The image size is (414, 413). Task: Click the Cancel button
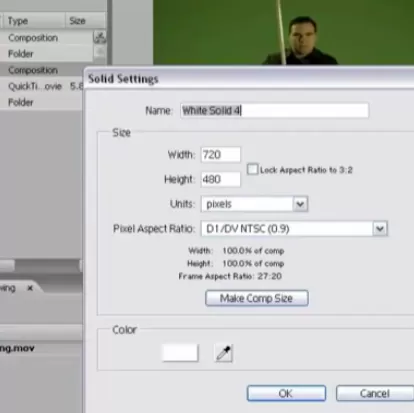tap(375, 393)
